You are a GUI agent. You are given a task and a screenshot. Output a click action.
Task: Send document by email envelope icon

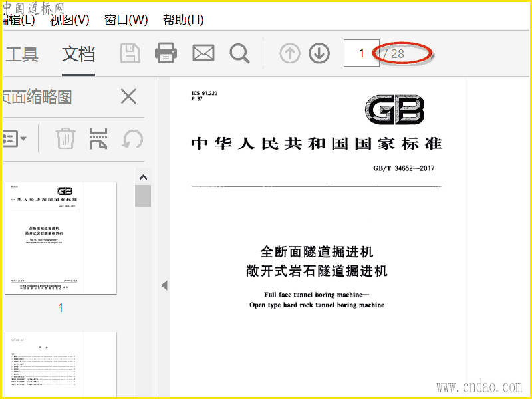pyautogui.click(x=203, y=53)
